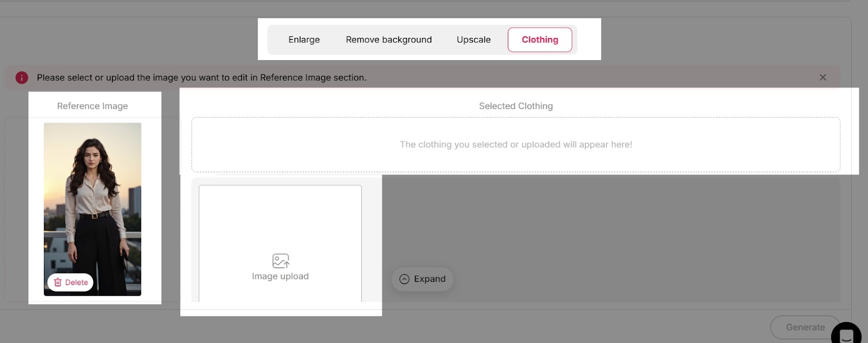
Task: Open the chat widget bubble
Action: 846,334
